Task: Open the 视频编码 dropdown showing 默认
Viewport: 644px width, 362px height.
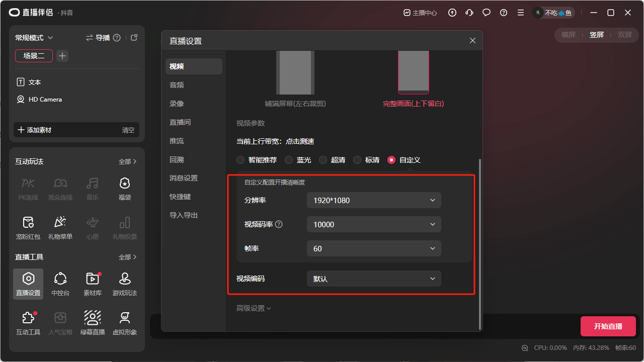Action: (374, 279)
